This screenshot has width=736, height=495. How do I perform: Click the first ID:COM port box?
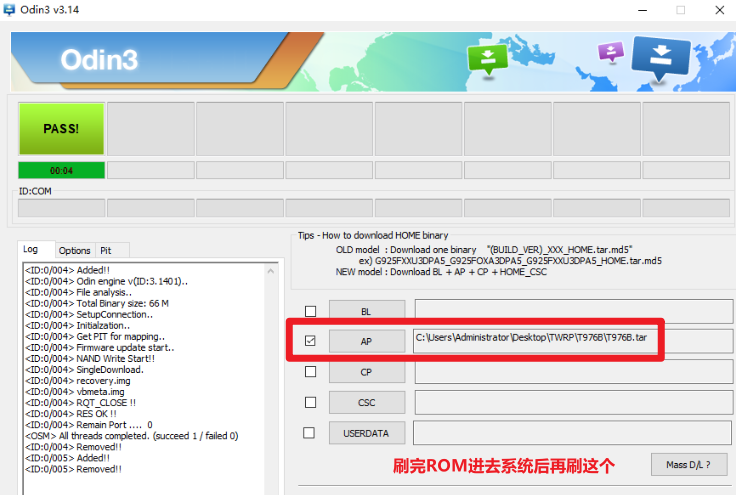coord(61,208)
